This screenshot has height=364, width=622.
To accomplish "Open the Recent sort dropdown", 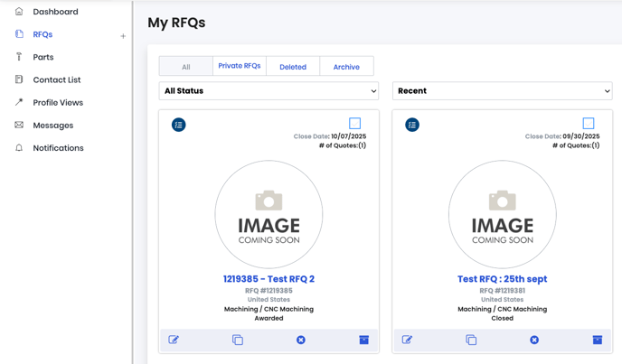I will click(x=502, y=91).
